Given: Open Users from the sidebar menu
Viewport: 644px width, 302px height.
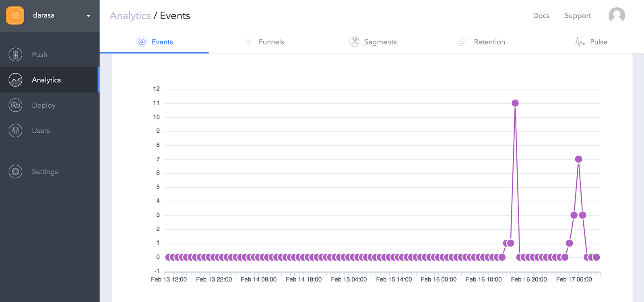Looking at the screenshot, I should tap(41, 131).
